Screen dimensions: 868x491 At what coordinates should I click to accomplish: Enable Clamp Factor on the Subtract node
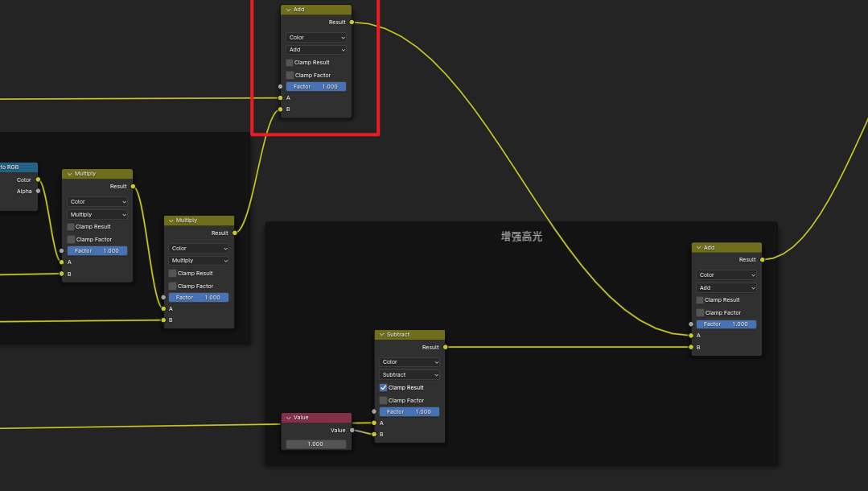pyautogui.click(x=384, y=400)
